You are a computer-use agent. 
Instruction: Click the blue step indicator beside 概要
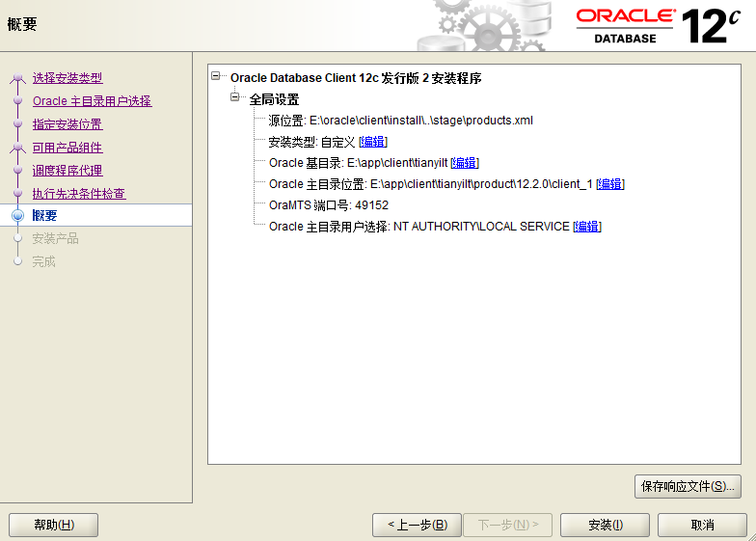click(17, 216)
